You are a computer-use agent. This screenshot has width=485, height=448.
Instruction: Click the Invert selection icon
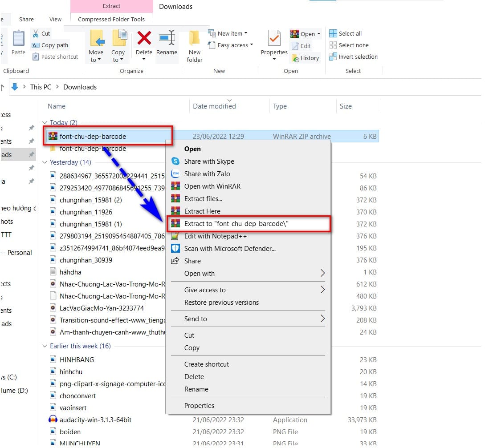coord(333,57)
